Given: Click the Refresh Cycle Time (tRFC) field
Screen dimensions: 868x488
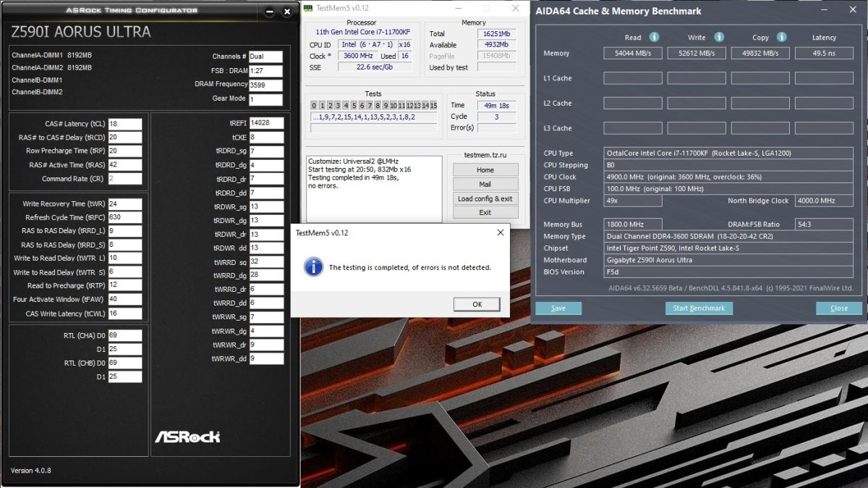Looking at the screenshot, I should click(x=124, y=218).
